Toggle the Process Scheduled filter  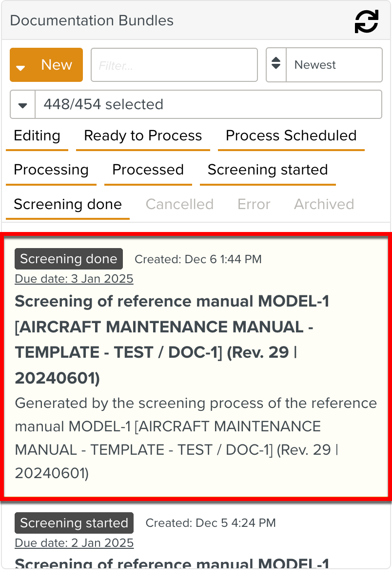[291, 136]
